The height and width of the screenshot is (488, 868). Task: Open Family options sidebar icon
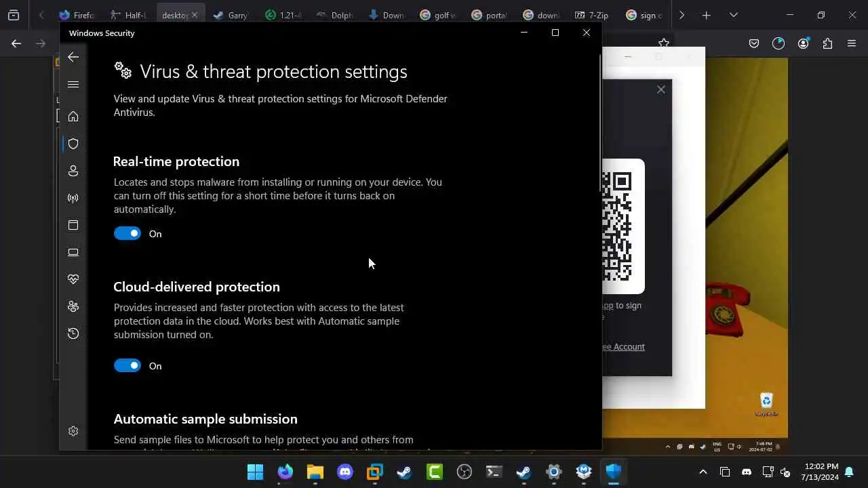tap(73, 306)
